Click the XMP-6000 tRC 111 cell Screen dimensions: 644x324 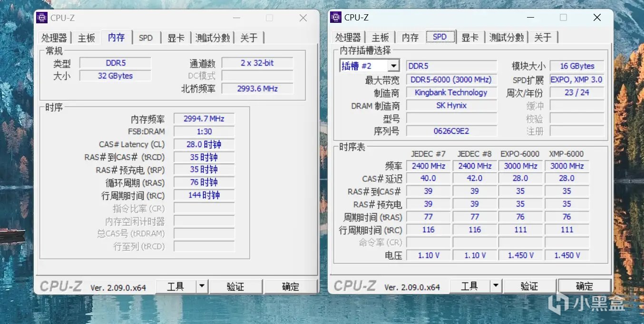(x=566, y=230)
